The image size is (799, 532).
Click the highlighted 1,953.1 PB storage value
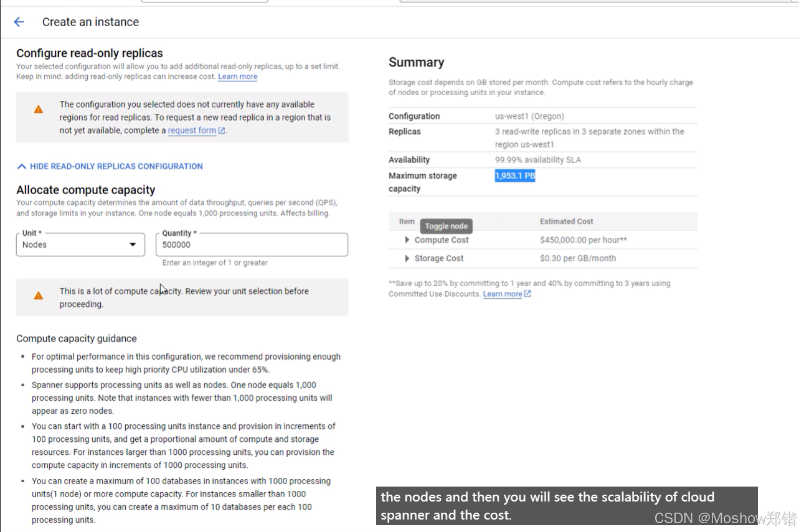515,175
